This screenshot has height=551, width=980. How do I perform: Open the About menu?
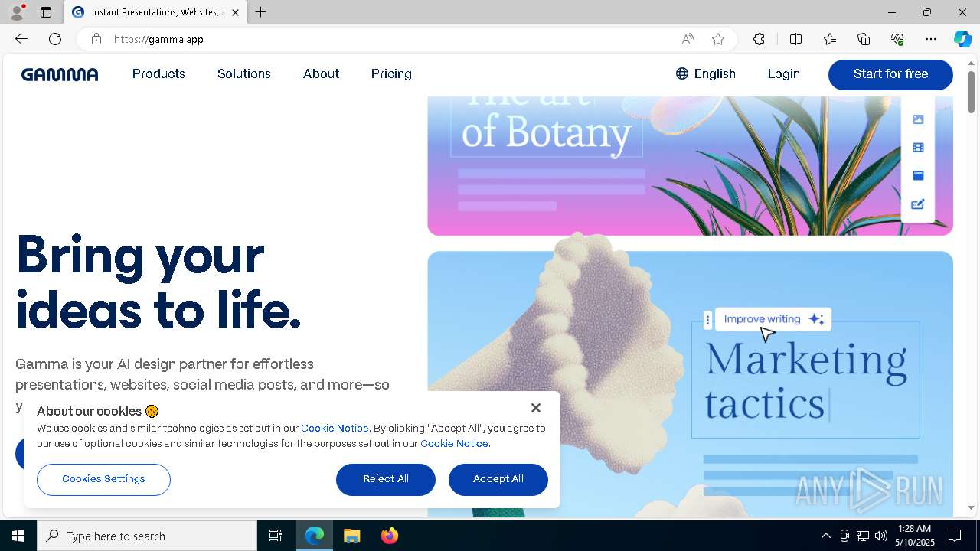point(321,73)
